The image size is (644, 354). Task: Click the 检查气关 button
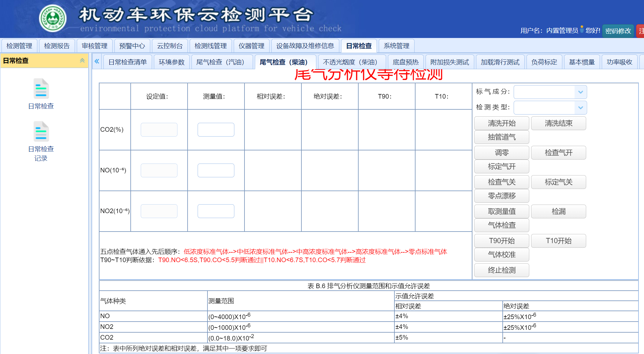[x=502, y=182]
